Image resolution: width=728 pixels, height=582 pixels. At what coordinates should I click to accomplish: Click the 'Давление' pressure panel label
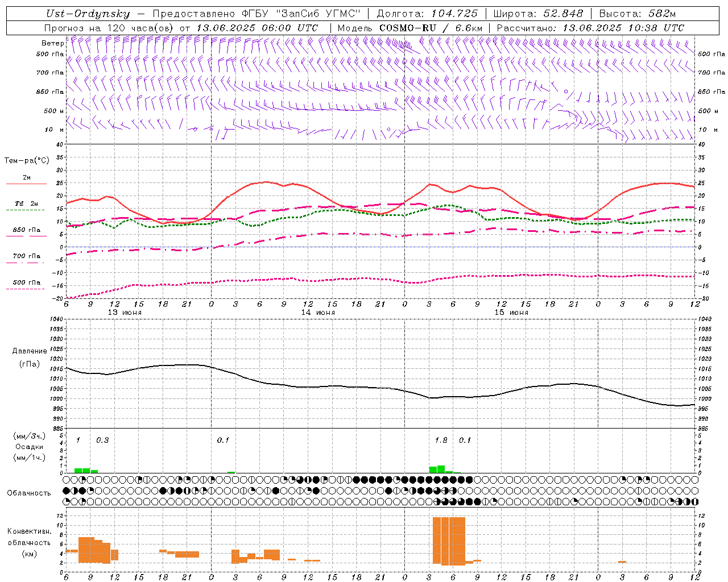coord(30,351)
